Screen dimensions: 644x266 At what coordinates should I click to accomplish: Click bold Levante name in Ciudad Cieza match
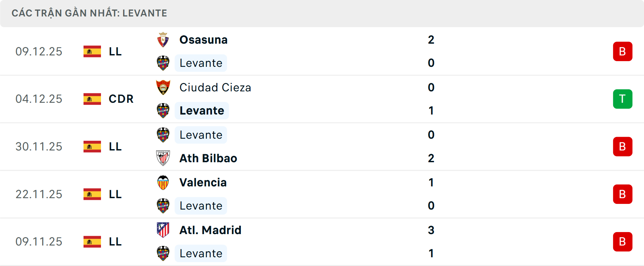pos(202,111)
